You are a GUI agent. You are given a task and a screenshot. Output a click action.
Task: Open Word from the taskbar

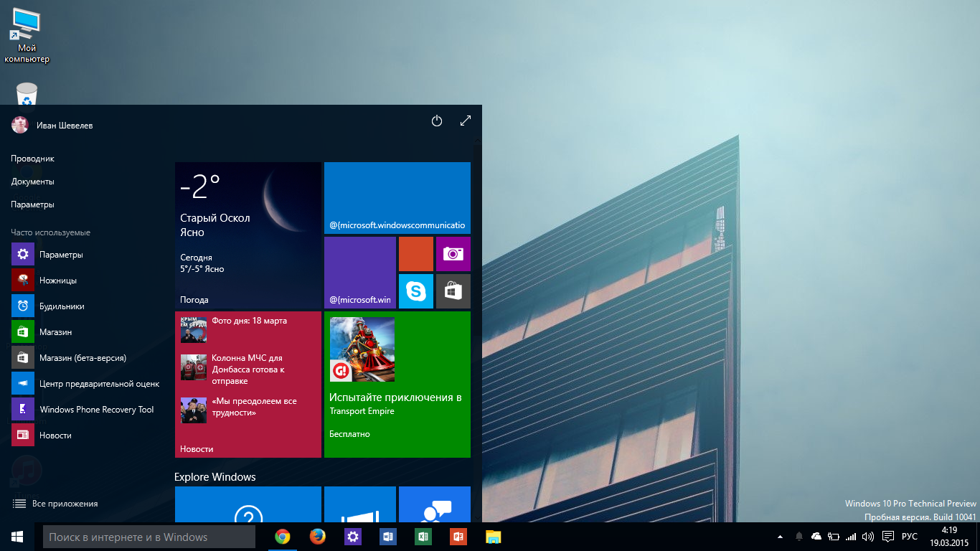(x=388, y=537)
